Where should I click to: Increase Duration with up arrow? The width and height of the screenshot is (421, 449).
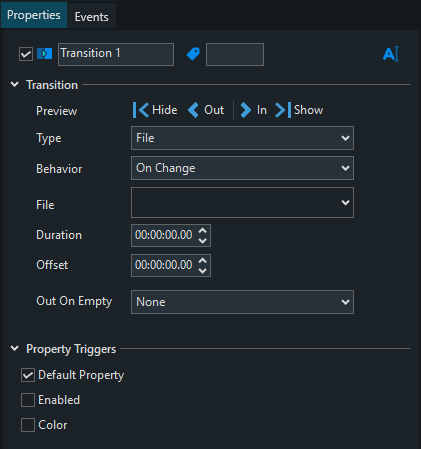click(203, 230)
